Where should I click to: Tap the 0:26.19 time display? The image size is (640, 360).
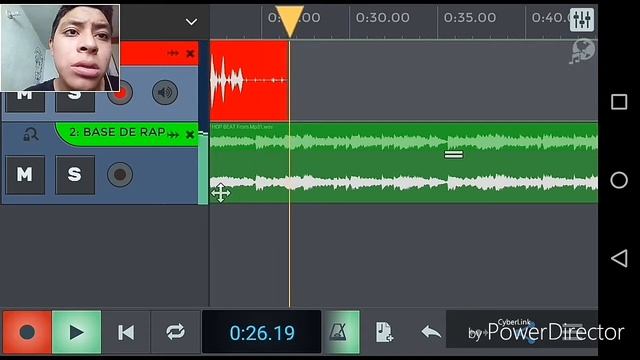pos(262,332)
